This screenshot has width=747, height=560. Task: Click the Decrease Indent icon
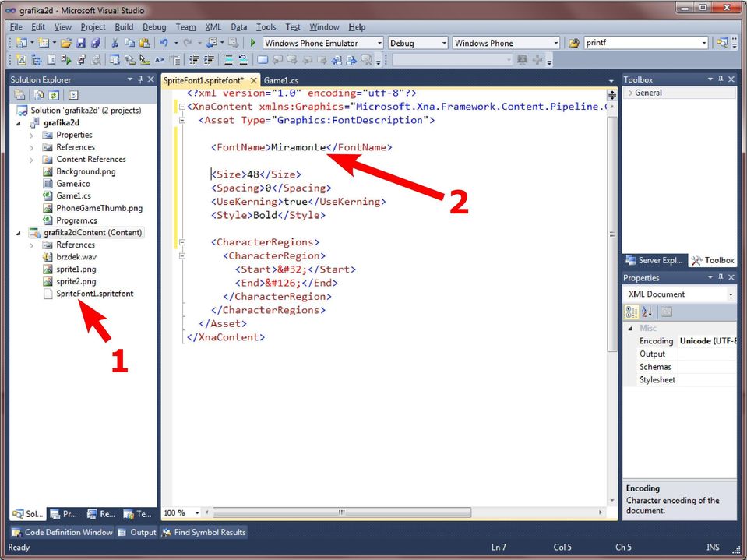194,60
